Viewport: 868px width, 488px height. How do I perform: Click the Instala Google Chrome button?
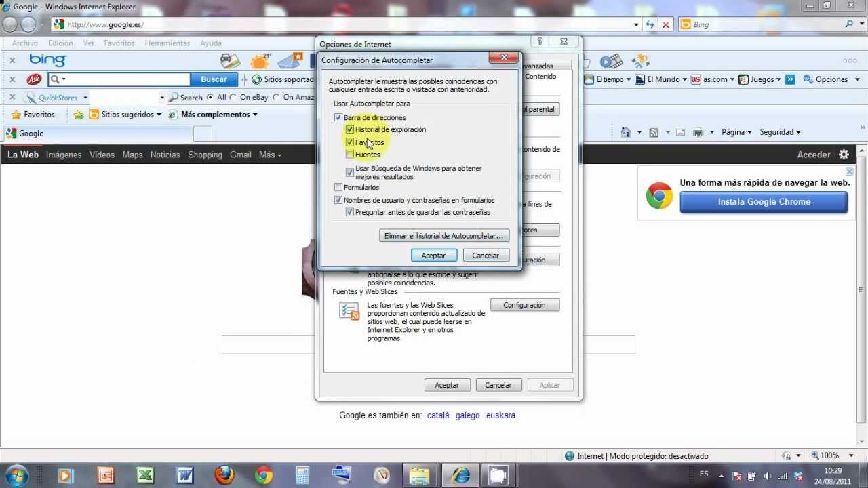pyautogui.click(x=764, y=202)
